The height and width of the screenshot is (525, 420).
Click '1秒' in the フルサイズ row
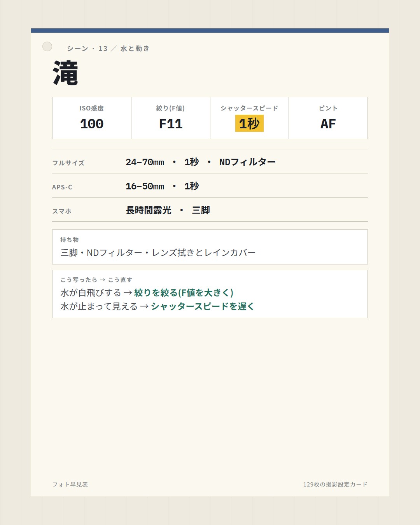coord(191,162)
